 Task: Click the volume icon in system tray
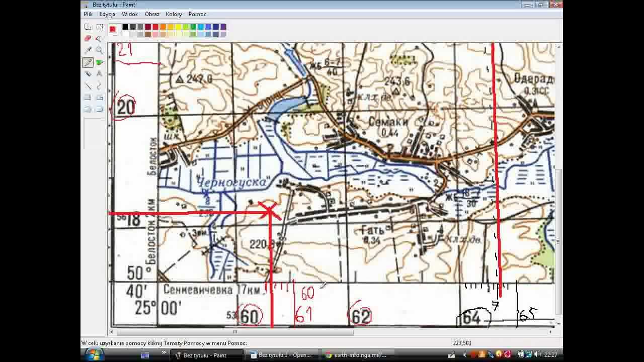coord(538,355)
